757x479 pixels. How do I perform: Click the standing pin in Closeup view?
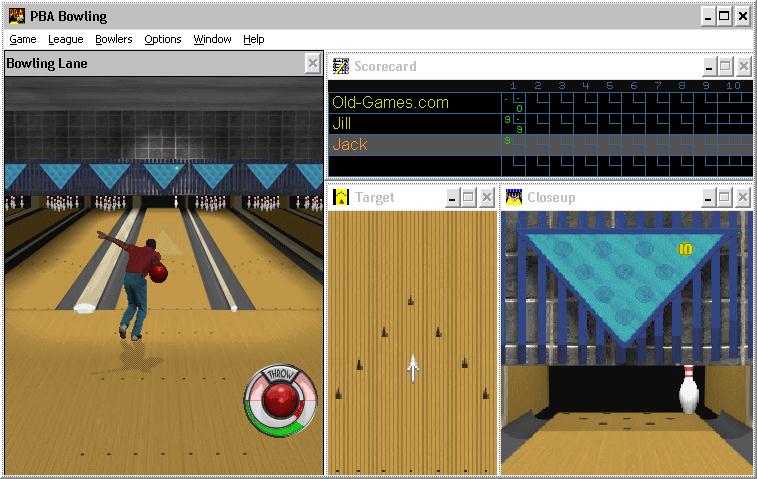click(x=689, y=389)
